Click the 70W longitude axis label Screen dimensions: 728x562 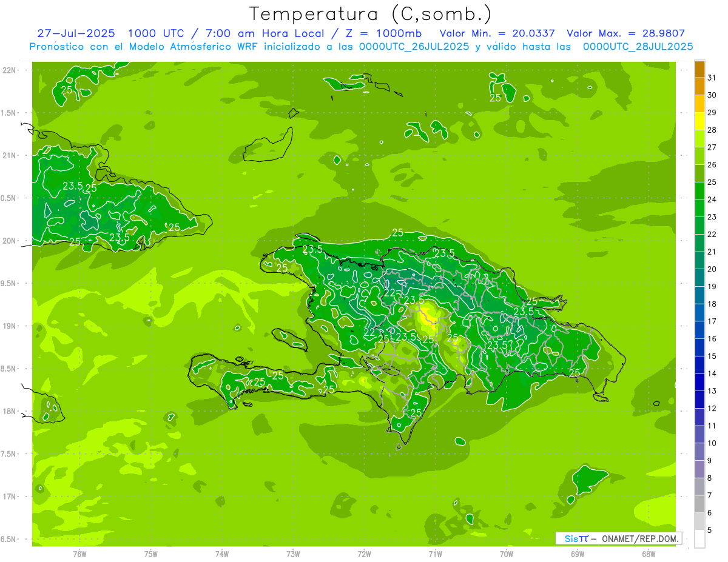point(507,554)
